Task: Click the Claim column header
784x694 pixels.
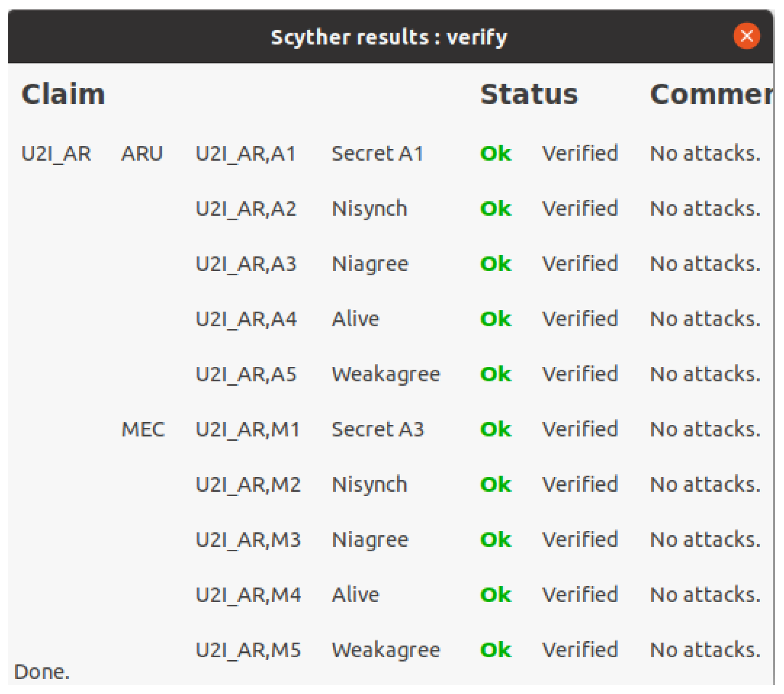Action: (x=63, y=94)
